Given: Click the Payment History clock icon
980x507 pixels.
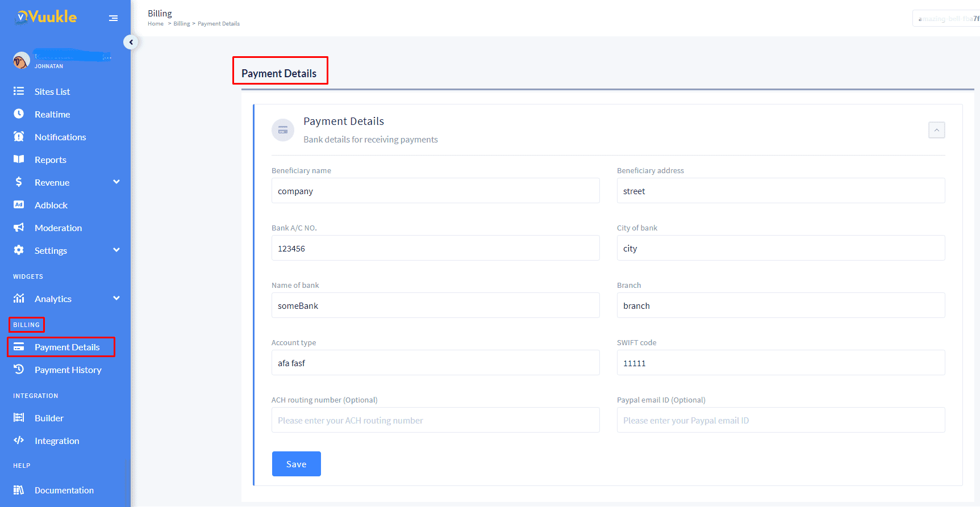Looking at the screenshot, I should tap(19, 370).
